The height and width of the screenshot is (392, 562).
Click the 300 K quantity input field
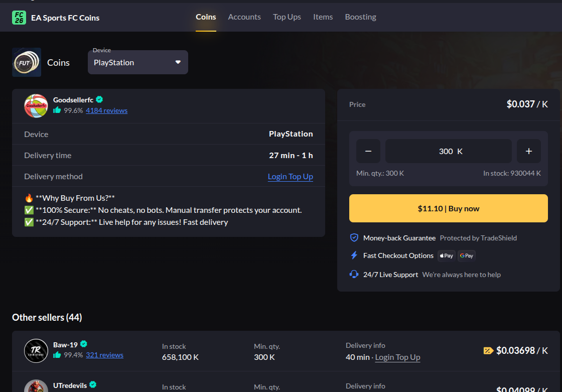coord(448,151)
